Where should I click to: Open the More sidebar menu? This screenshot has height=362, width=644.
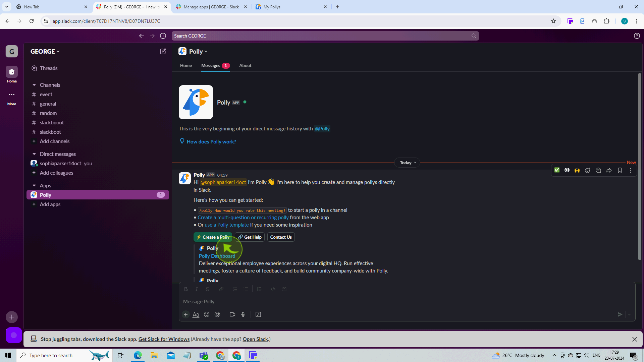12,95
